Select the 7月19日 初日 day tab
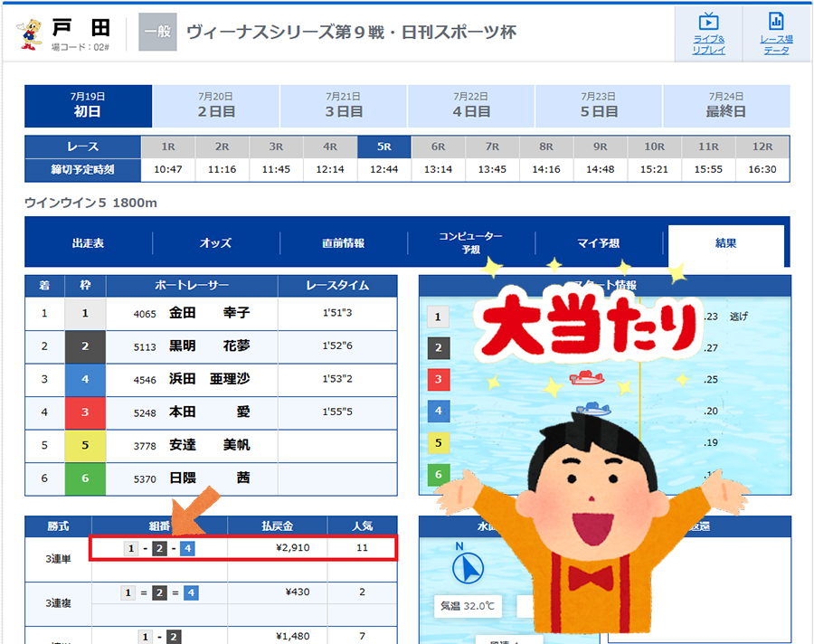Image resolution: width=814 pixels, height=644 pixels. tap(88, 106)
